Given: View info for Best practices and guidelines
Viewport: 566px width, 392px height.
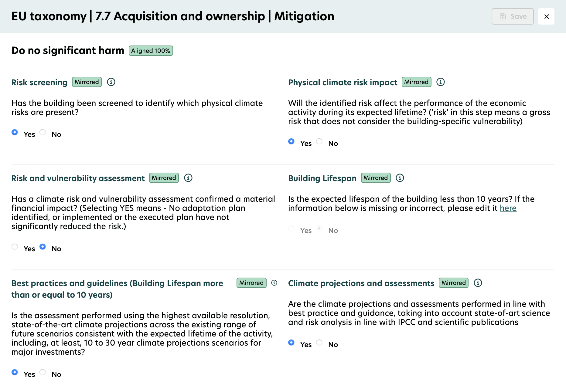Looking at the screenshot, I should (274, 283).
